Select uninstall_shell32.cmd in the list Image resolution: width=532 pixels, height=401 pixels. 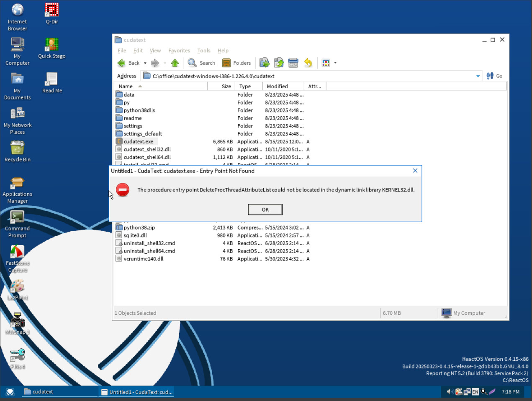[146, 243]
